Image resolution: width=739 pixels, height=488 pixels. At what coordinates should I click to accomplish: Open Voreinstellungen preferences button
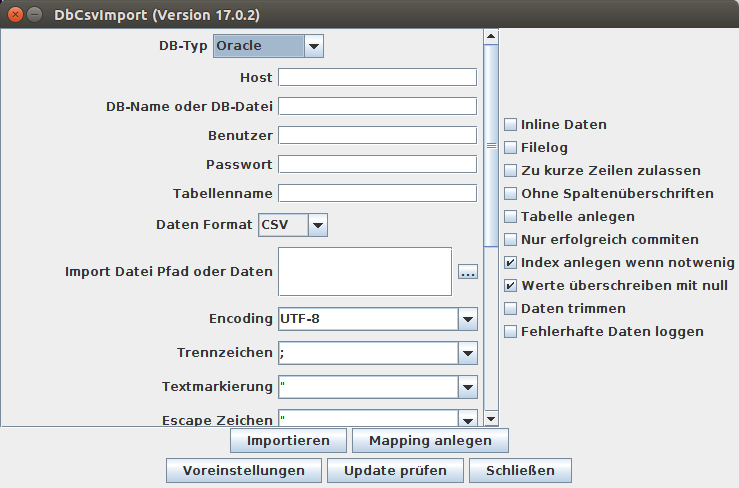(x=244, y=471)
